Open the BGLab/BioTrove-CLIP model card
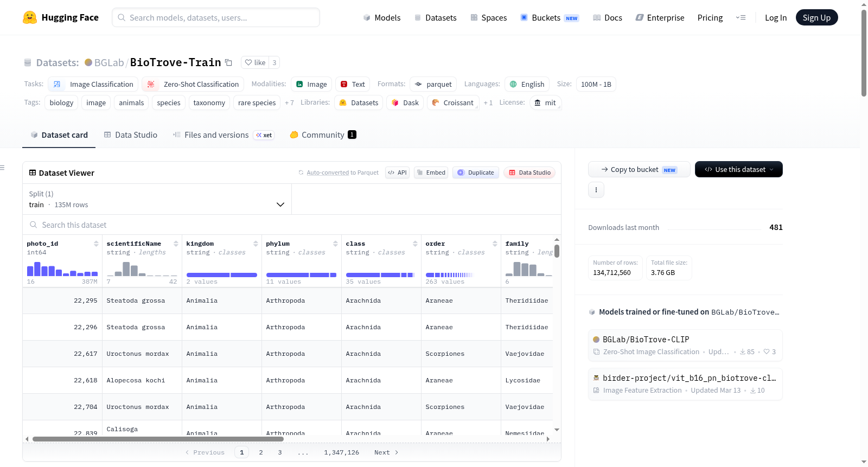The height and width of the screenshot is (467, 868). (x=685, y=346)
